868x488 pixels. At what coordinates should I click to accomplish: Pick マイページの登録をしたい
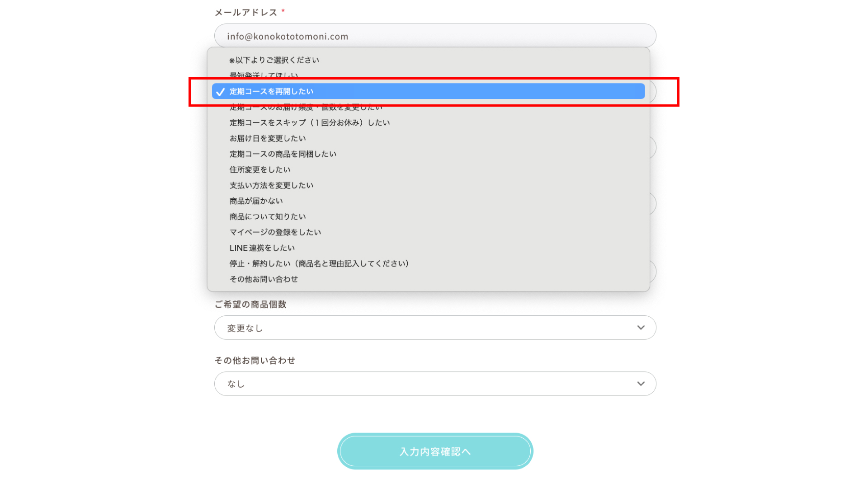(x=428, y=232)
